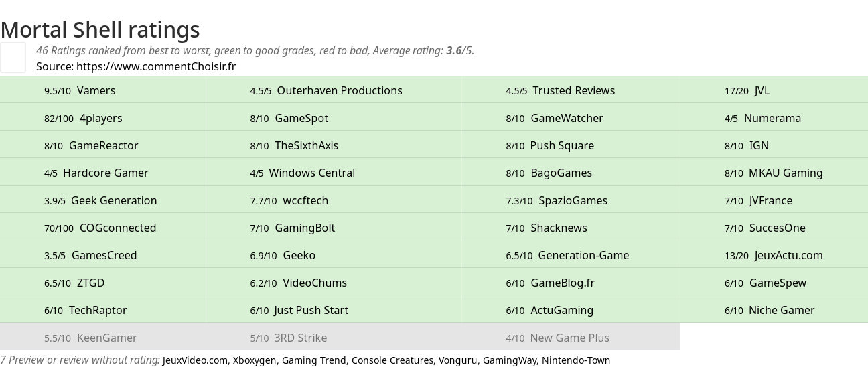Open Console Creatures unrated review
This screenshot has width=868, height=367.
pos(392,360)
